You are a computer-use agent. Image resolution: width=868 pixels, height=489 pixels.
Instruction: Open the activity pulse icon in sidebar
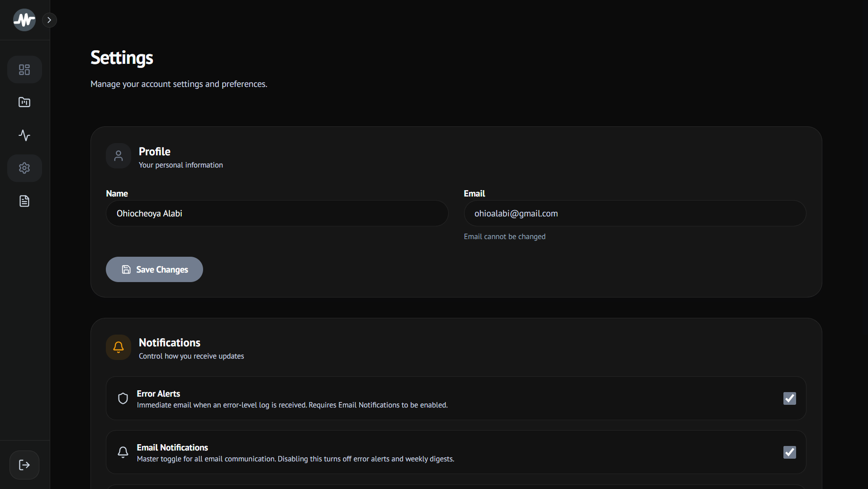[24, 135]
